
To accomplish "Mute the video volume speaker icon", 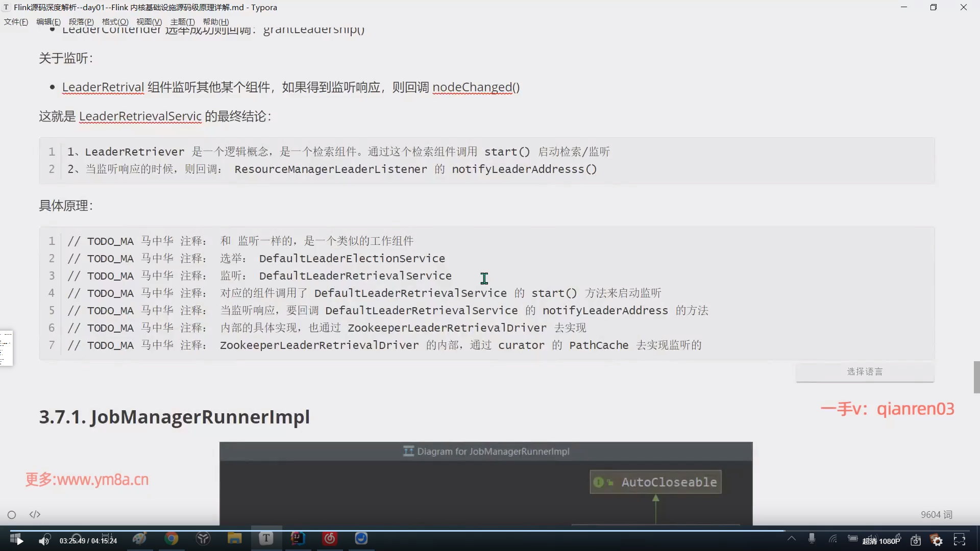I will tap(44, 540).
